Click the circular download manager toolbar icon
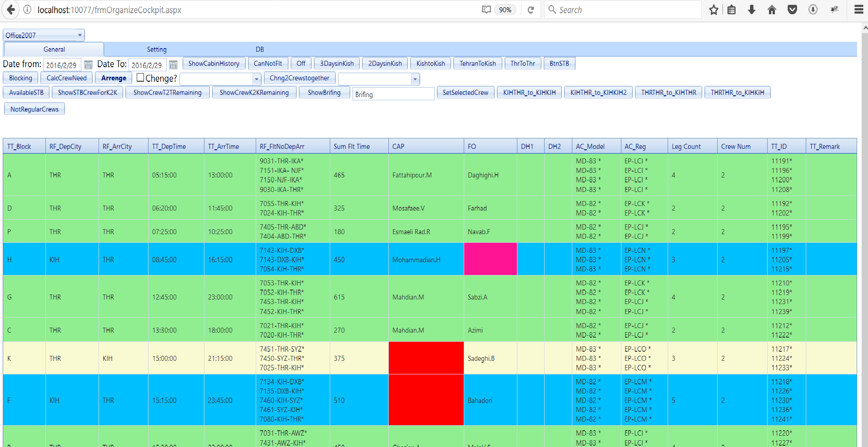The height and width of the screenshot is (447, 868). point(813,10)
